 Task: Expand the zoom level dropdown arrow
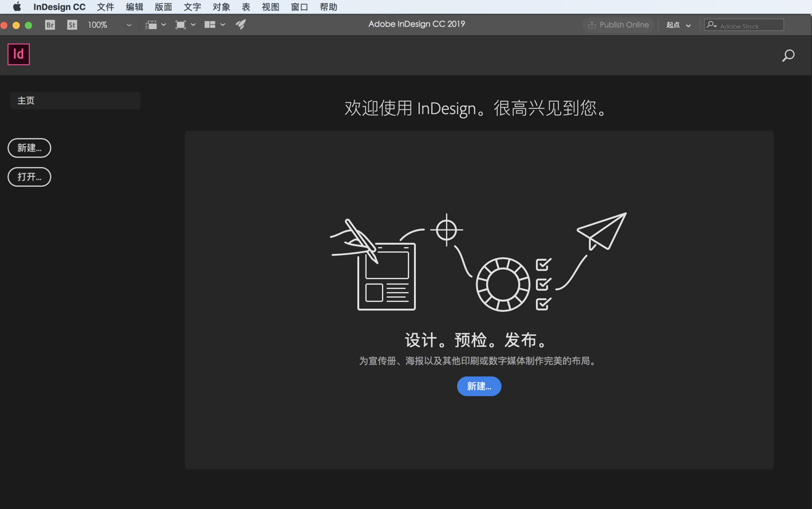coord(129,25)
